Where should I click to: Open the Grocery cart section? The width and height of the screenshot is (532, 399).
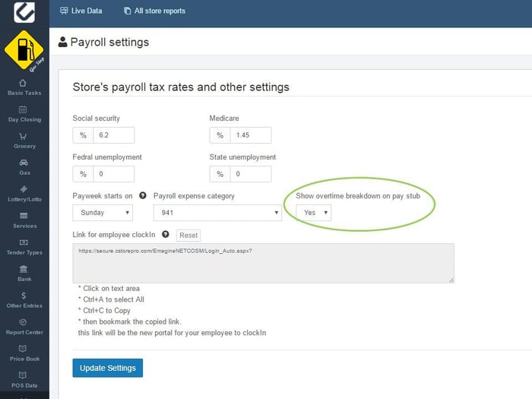coord(24,140)
